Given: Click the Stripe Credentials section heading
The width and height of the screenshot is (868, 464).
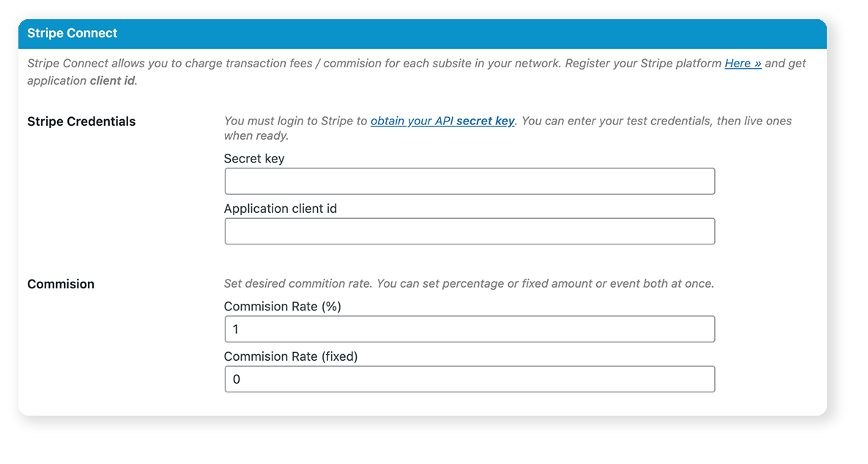Looking at the screenshot, I should tap(81, 121).
